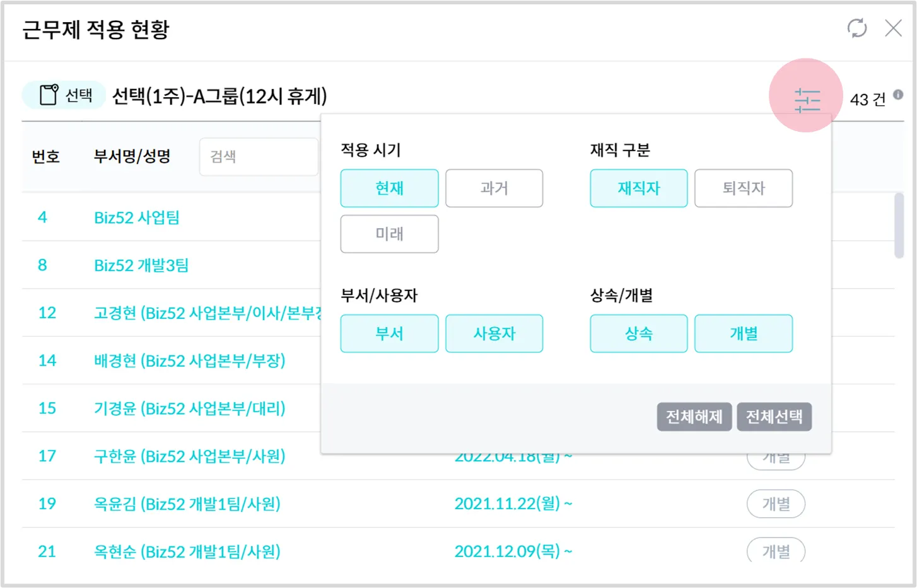Toggle the filter settings slider icon
This screenshot has width=917, height=588.
(807, 100)
